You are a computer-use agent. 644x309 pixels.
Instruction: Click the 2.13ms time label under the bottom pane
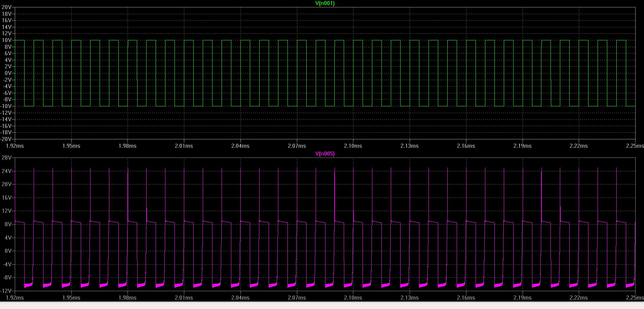click(x=410, y=298)
